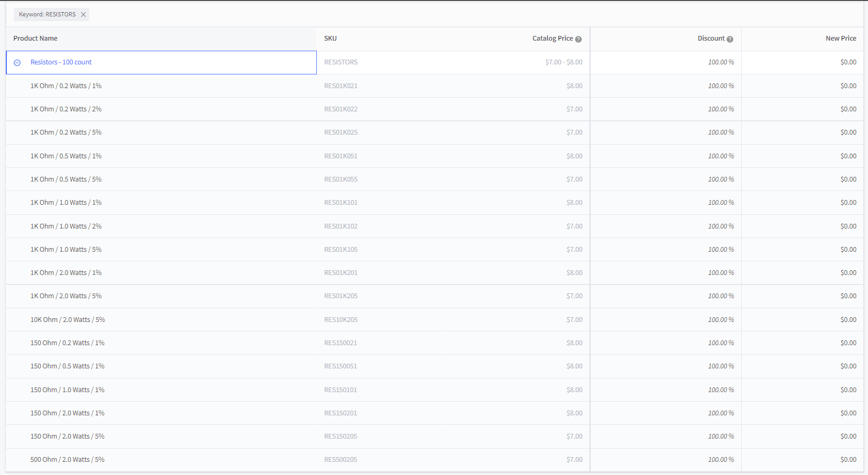868x475 pixels.
Task: Edit the discount for SKU RES01K201
Action: pos(666,273)
